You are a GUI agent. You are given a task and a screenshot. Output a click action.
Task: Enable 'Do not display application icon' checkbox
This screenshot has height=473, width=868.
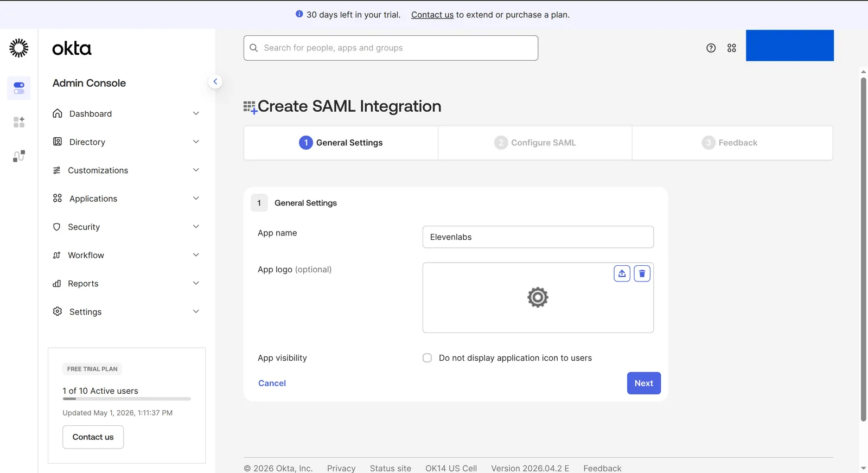[x=427, y=358]
